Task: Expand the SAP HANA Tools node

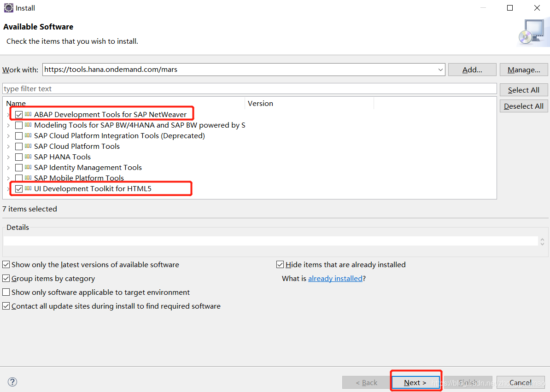Action: pyautogui.click(x=8, y=157)
